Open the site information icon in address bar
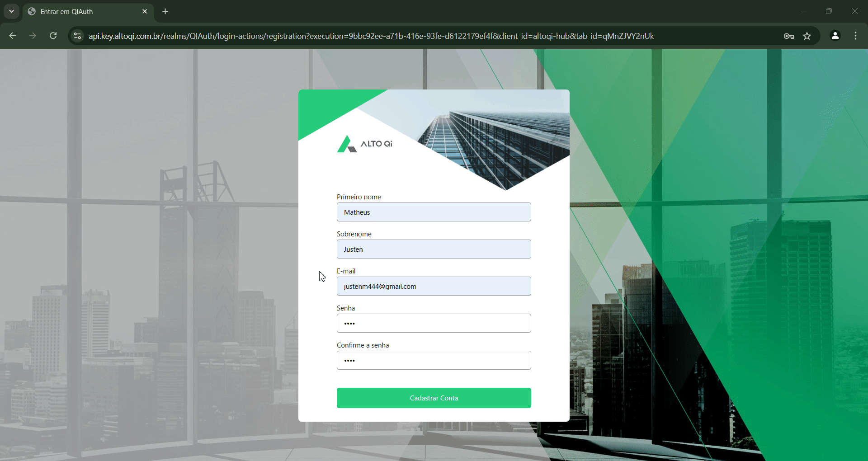The width and height of the screenshot is (868, 461). click(77, 36)
